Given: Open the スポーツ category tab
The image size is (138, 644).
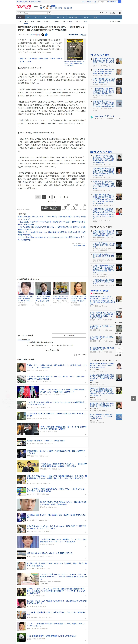Looking at the screenshot, I should click(x=56, y=21).
